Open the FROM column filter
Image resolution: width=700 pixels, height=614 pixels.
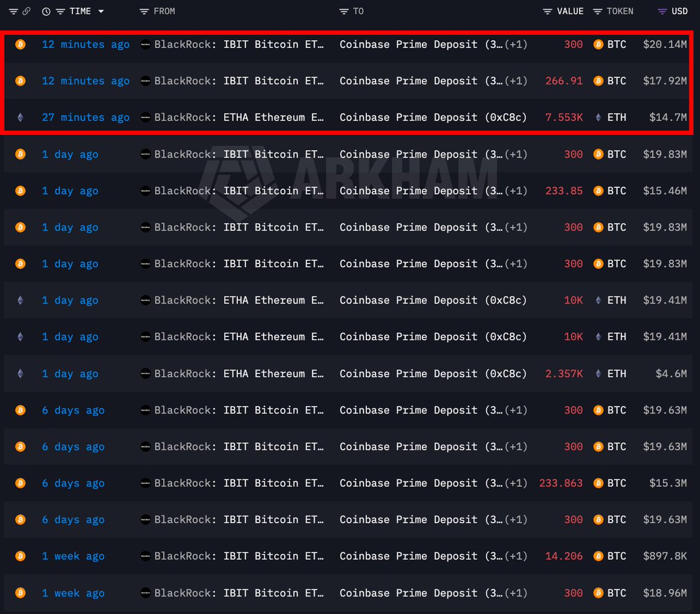coord(145,11)
